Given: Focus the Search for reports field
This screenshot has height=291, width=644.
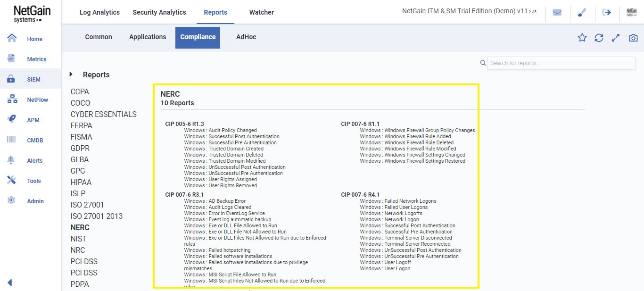Looking at the screenshot, I should click(561, 63).
